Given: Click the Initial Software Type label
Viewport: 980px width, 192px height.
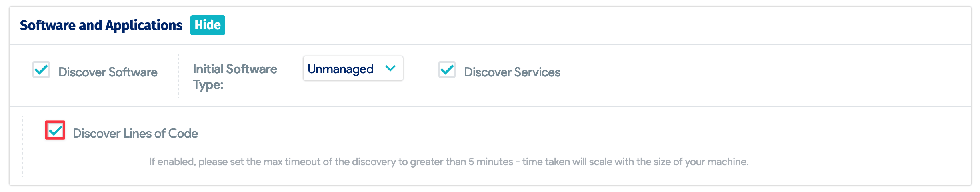Looking at the screenshot, I should click(x=235, y=69).
